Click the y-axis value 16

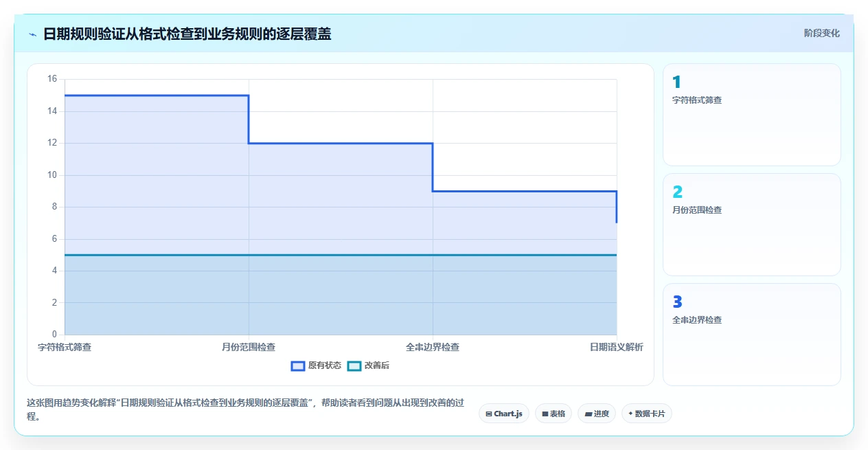pyautogui.click(x=52, y=80)
